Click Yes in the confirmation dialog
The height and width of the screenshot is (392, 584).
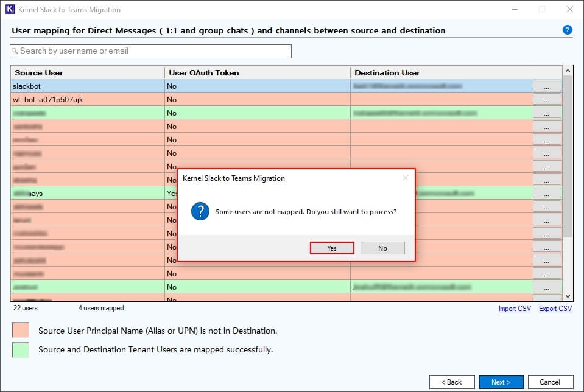coord(332,248)
